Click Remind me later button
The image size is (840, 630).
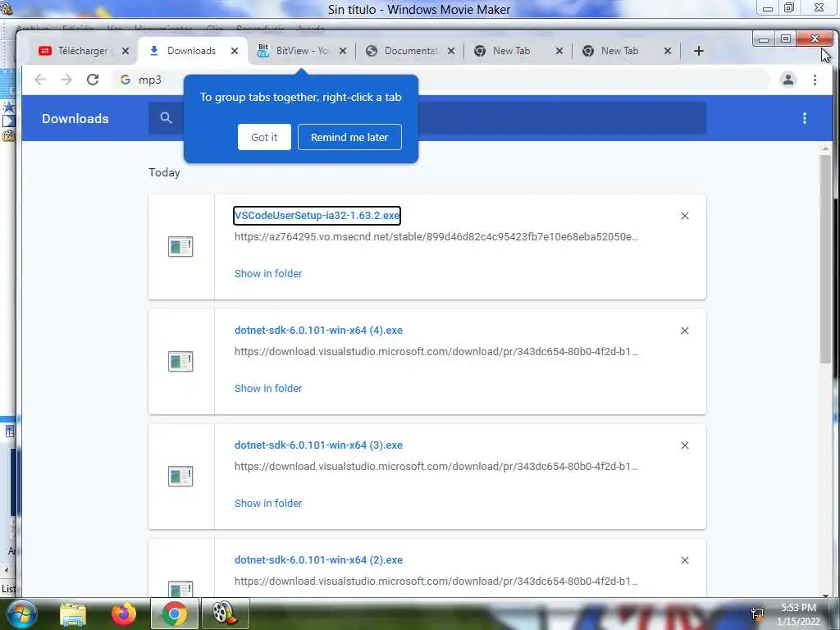[x=349, y=137]
